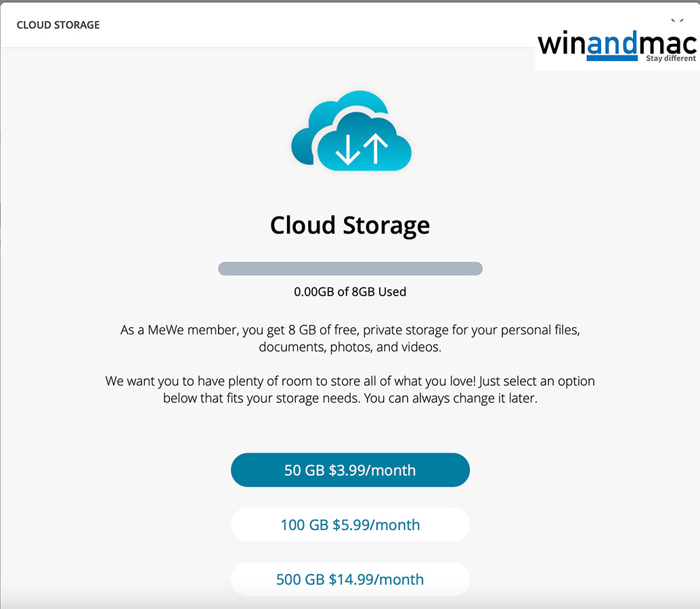Select the 50 GB $3.99/month plan

(x=350, y=470)
